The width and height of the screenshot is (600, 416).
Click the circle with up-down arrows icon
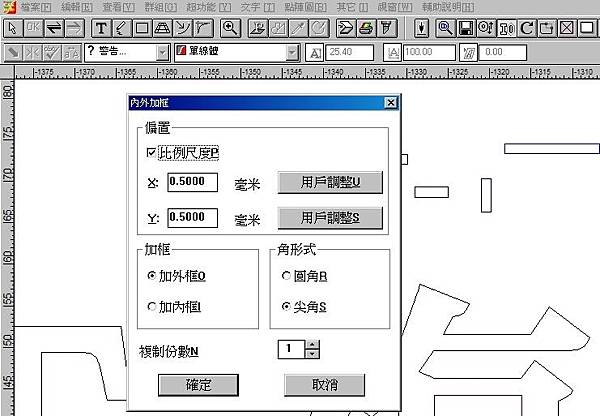(486, 28)
